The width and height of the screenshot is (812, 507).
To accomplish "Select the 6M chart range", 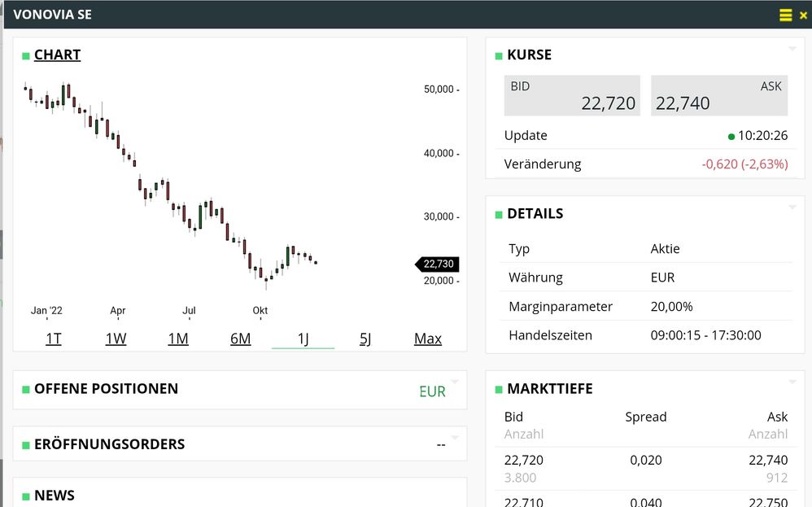I will coord(241,339).
